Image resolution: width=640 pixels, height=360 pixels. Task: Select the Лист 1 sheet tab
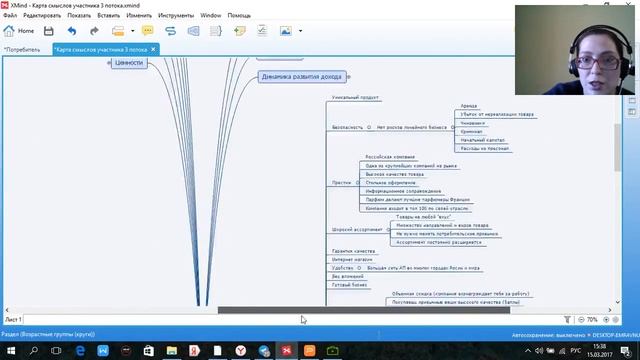click(13, 320)
